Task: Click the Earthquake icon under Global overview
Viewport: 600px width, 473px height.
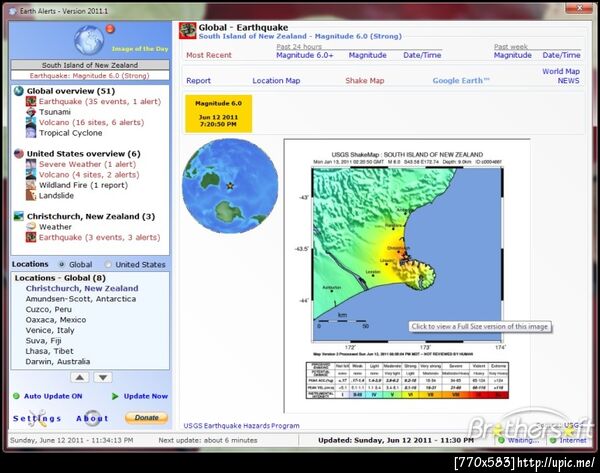Action: (x=31, y=101)
